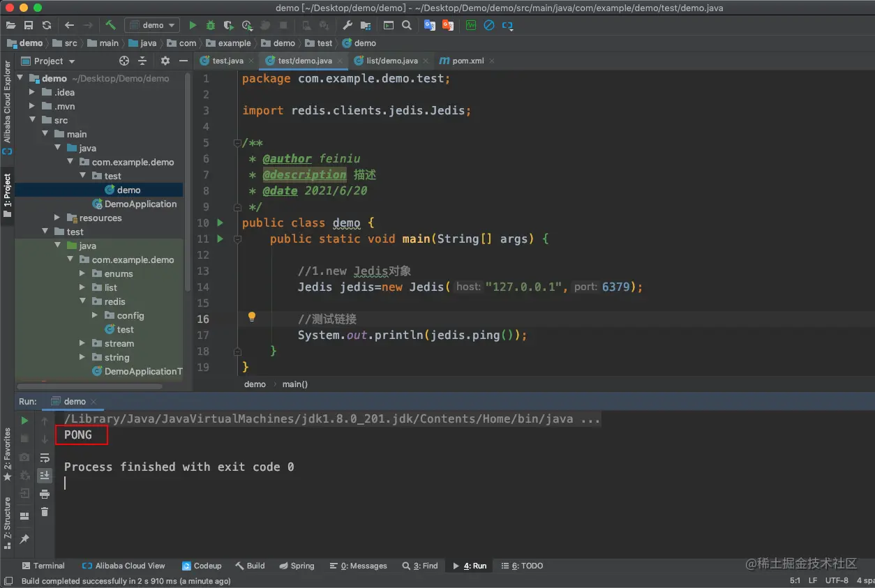Click the blue circle-slash toolbar icon

pyautogui.click(x=489, y=25)
